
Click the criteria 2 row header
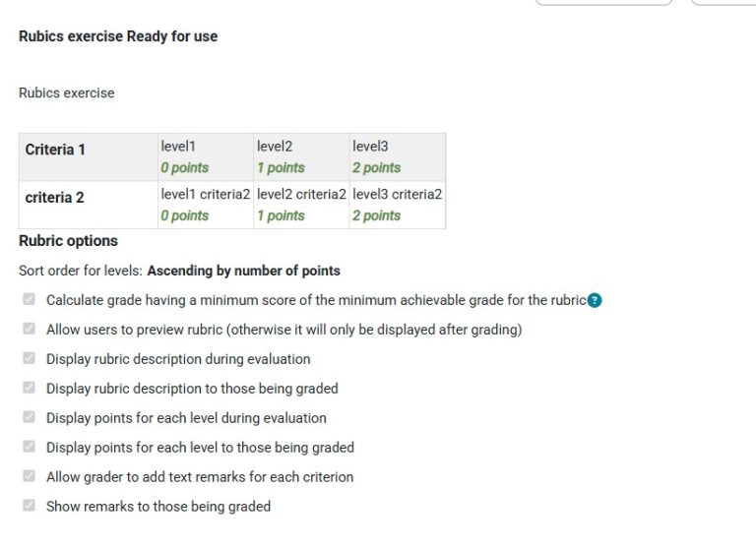54,197
